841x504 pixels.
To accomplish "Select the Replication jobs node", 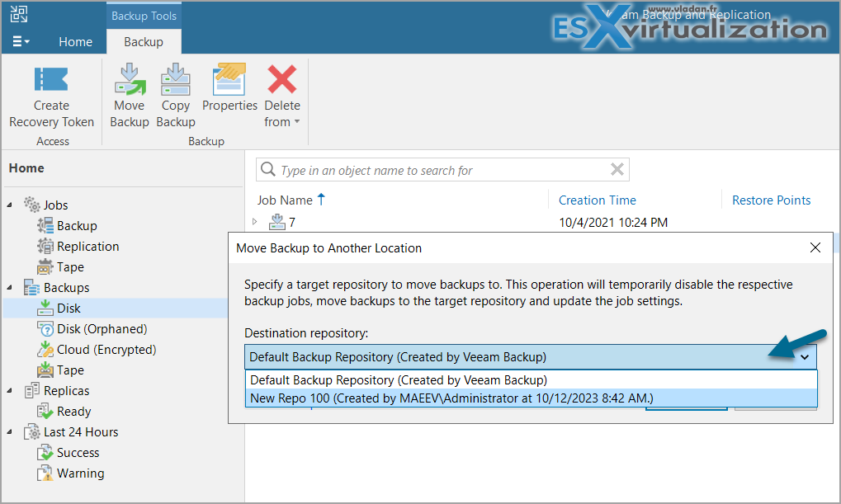I will (88, 246).
